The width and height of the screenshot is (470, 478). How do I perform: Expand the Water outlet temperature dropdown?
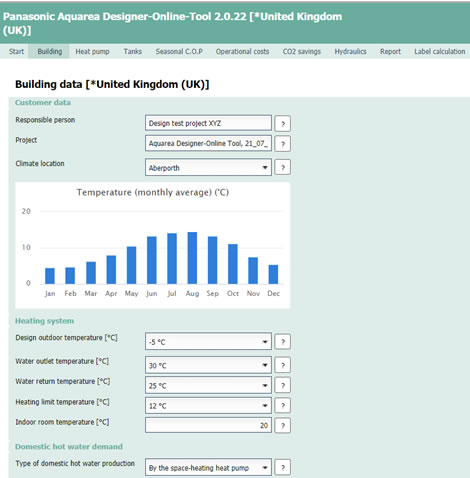coord(208,365)
